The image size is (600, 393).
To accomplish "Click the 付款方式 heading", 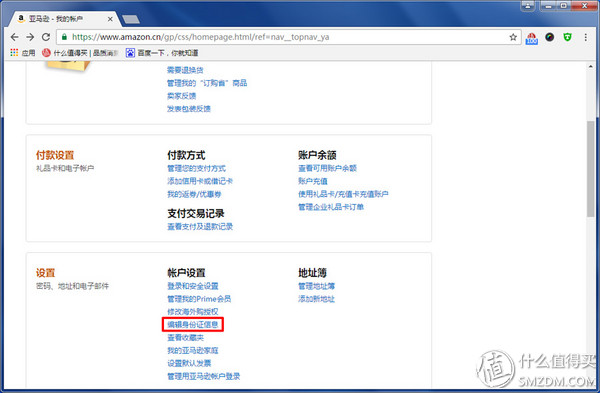I will [186, 155].
